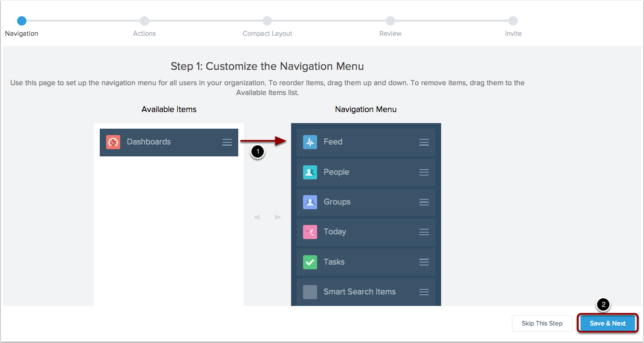Click the Feed pulse icon

tap(310, 142)
